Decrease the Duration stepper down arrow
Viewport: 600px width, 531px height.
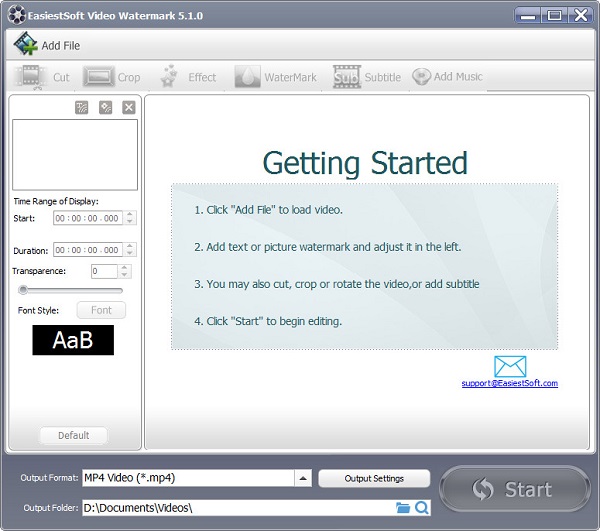coord(130,253)
